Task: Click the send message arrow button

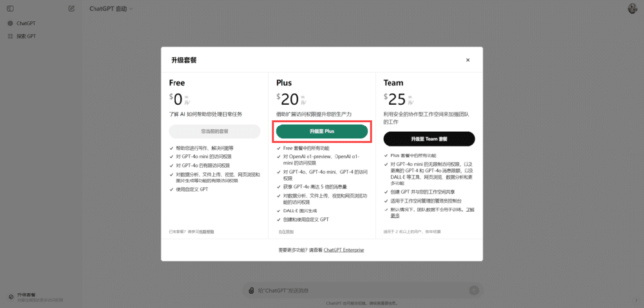Action: coord(474,291)
